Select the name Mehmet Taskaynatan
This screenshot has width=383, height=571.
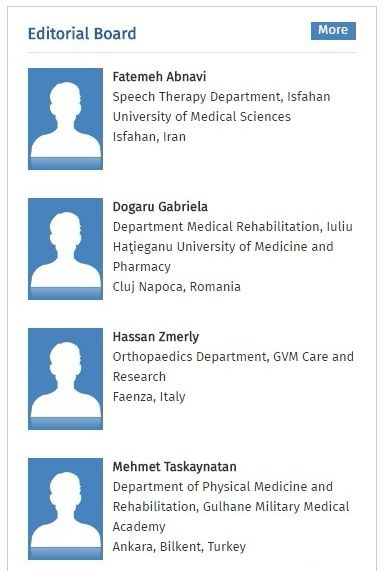click(x=174, y=467)
